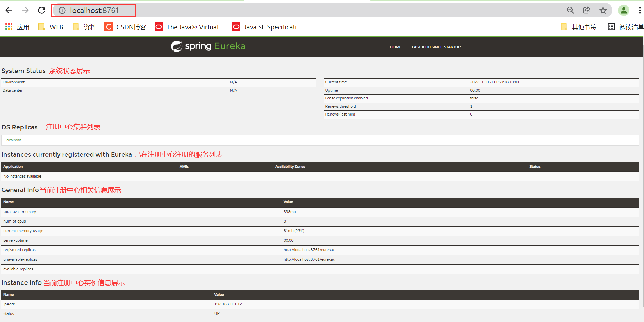Open the Chrome three-dot menu
Viewport: 644px width, 322px height.
pyautogui.click(x=640, y=11)
